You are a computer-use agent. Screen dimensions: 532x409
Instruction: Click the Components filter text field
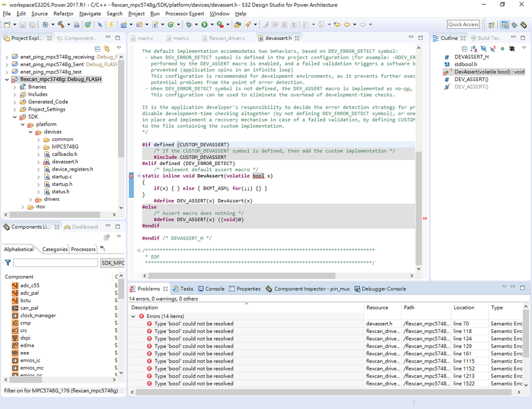(55, 263)
